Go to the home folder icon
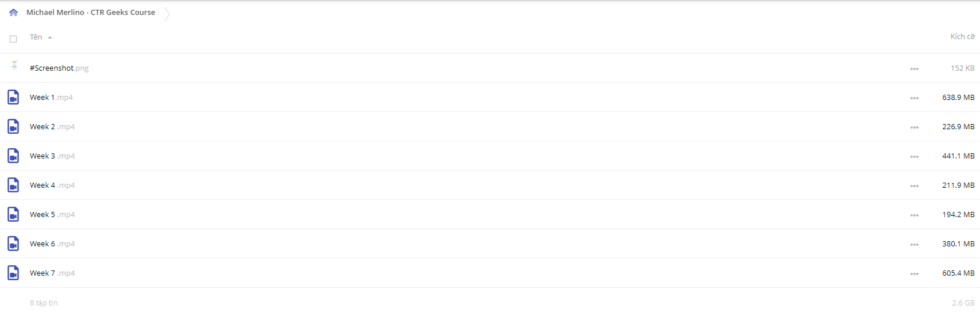This screenshot has height=321, width=980. pos(13,13)
